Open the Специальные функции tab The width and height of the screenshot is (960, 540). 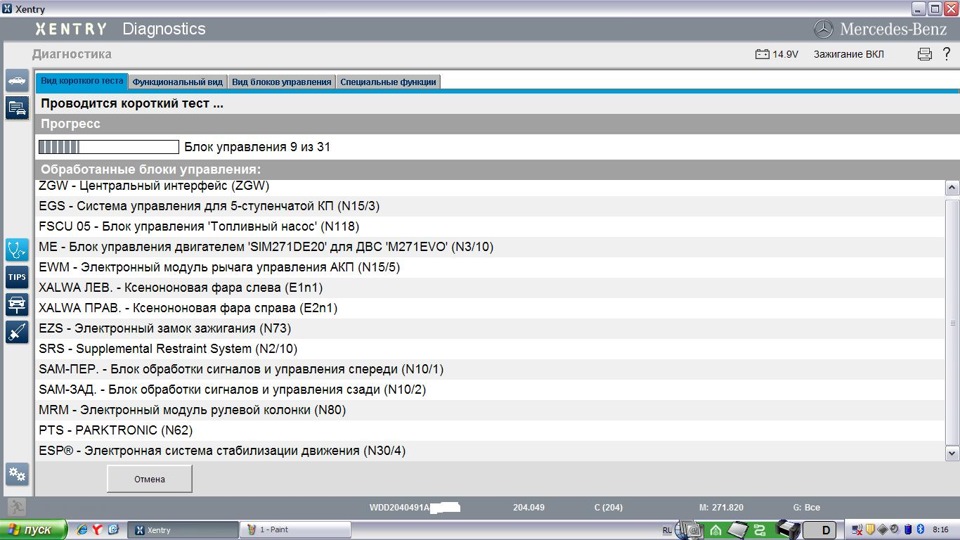388,81
